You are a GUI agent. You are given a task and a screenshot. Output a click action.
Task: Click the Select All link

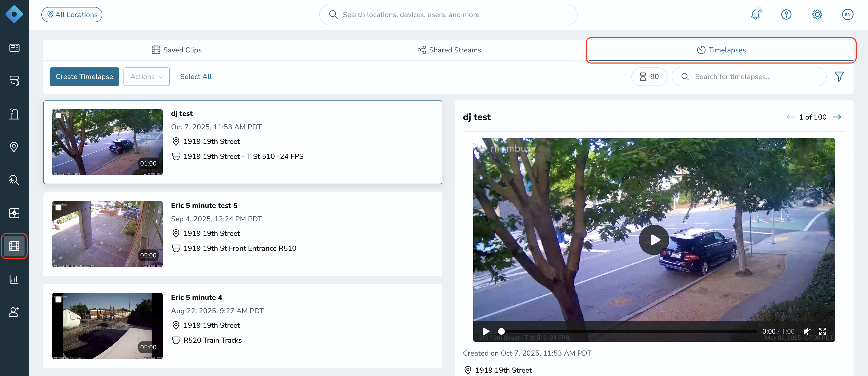coord(196,76)
